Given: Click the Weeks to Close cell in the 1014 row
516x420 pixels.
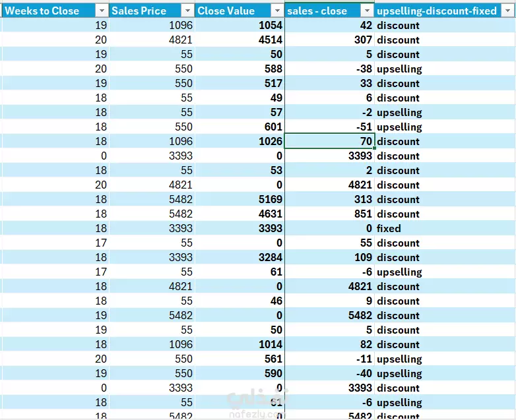Looking at the screenshot, I should [x=55, y=344].
